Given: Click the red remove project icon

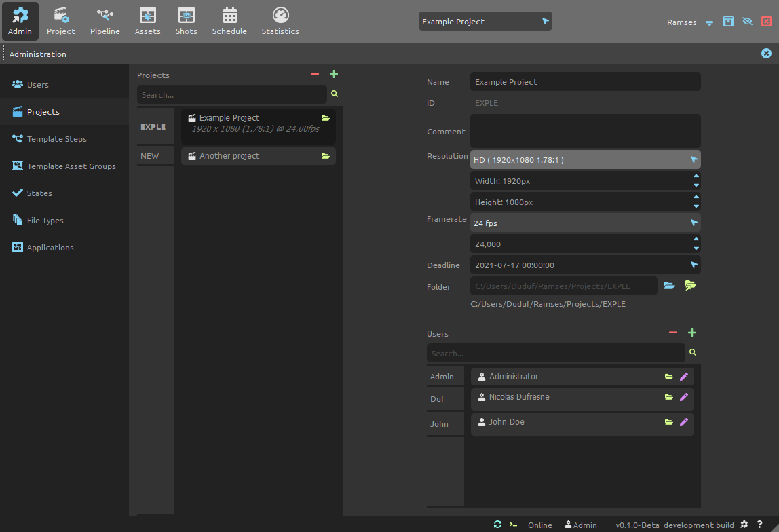Looking at the screenshot, I should (315, 74).
